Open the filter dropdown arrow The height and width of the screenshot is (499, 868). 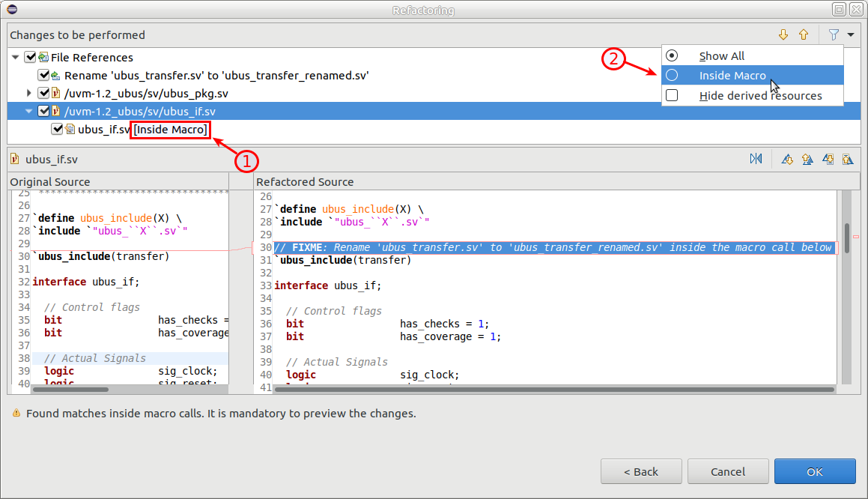pos(849,34)
